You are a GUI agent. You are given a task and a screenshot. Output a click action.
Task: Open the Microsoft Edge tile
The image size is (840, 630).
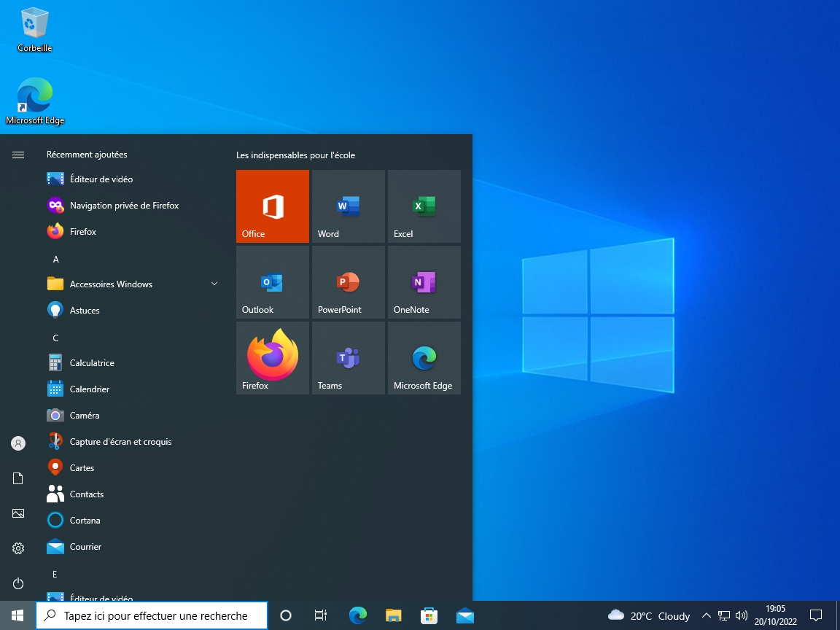click(x=424, y=358)
